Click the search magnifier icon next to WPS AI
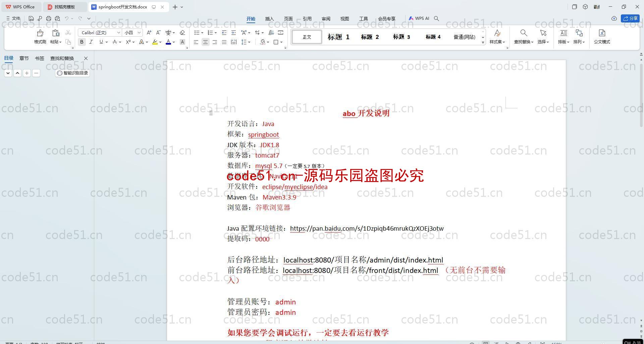Screen dimensions: 644x344 click(436, 18)
